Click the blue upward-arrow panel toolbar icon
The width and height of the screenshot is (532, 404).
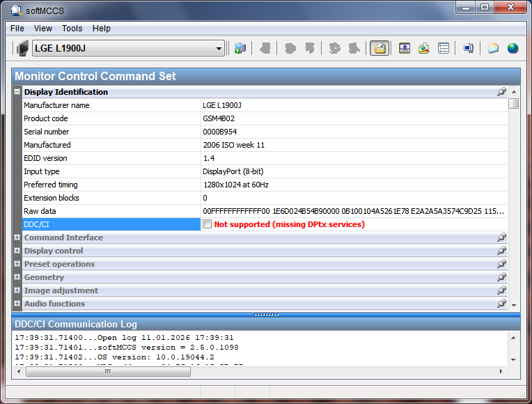point(405,48)
